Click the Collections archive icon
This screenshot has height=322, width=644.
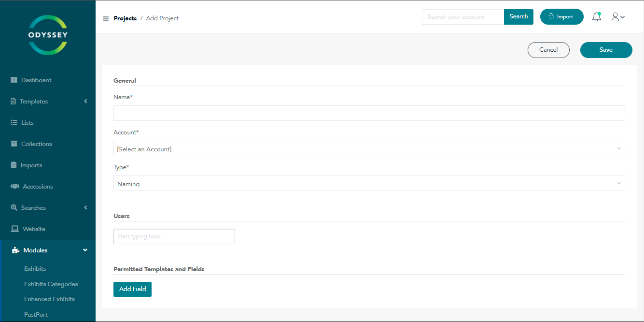pyautogui.click(x=14, y=144)
